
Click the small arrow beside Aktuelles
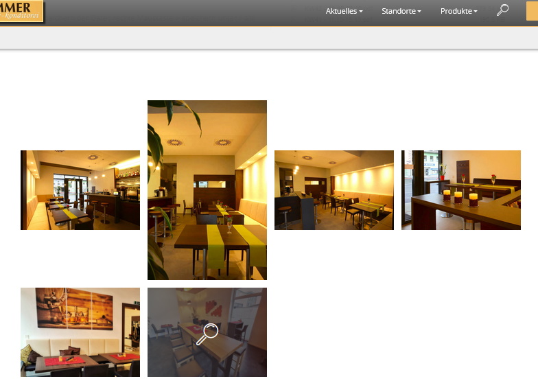361,12
